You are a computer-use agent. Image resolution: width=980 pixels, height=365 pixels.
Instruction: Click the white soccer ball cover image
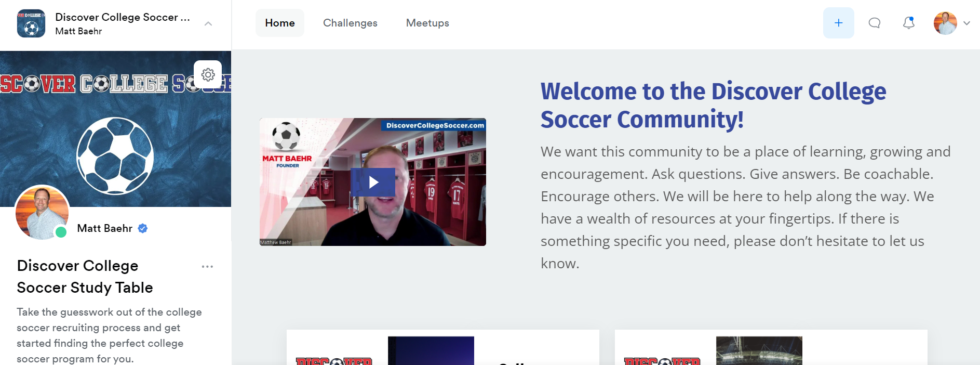click(115, 156)
